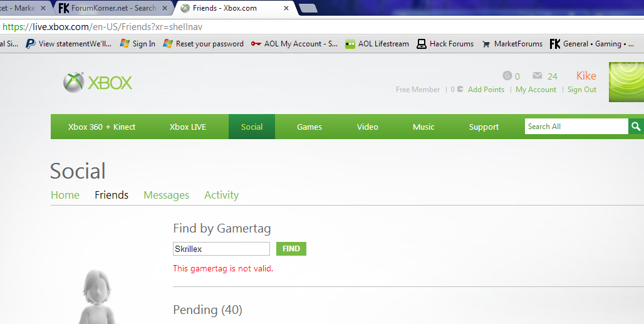The width and height of the screenshot is (644, 324).
Task: Click the Search All input field
Action: coord(576,127)
